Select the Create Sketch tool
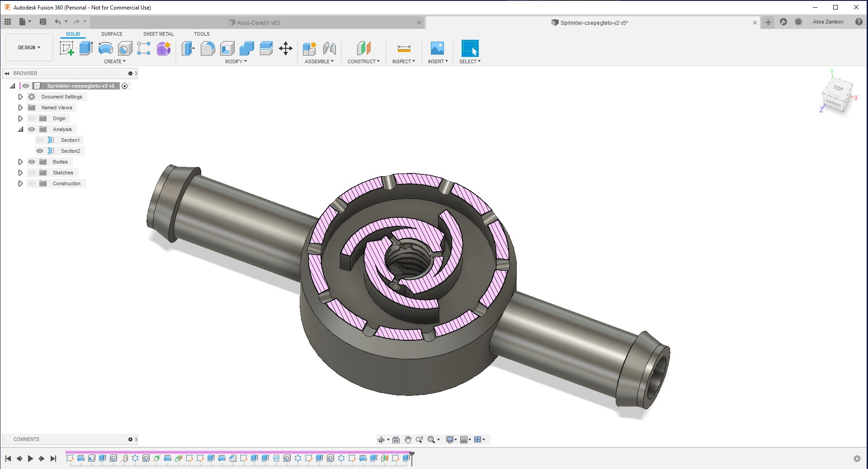This screenshot has width=868, height=469. [66, 48]
